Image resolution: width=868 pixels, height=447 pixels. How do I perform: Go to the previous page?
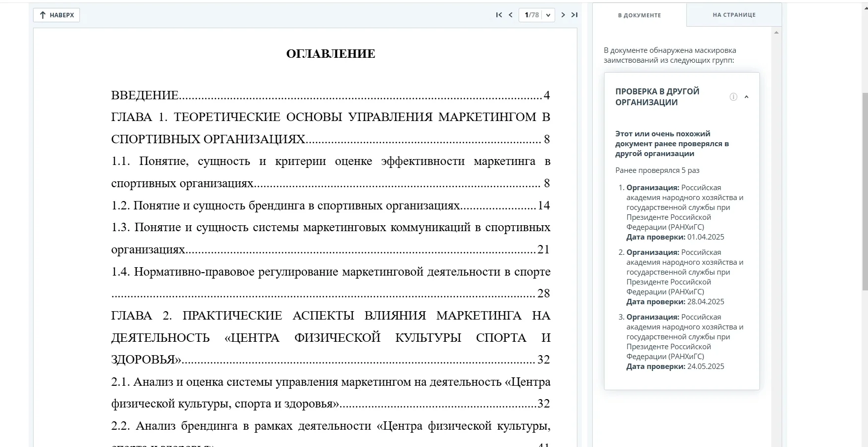coord(511,15)
